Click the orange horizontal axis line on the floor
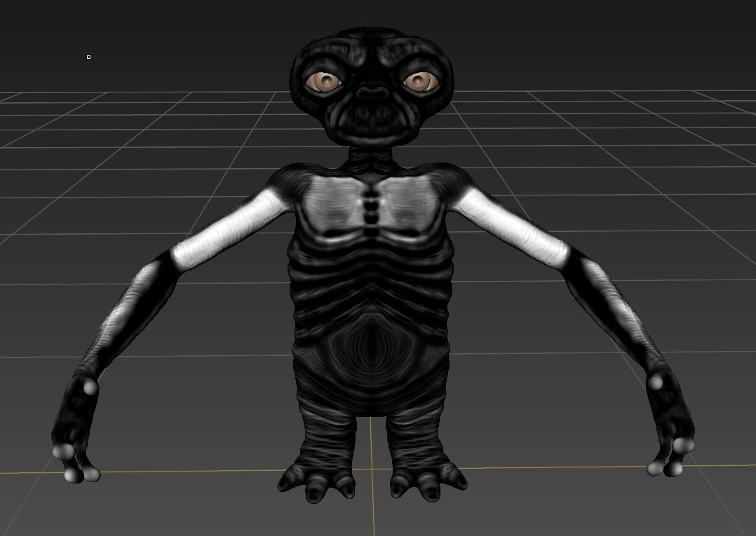This screenshot has height=536, width=756. [175, 472]
